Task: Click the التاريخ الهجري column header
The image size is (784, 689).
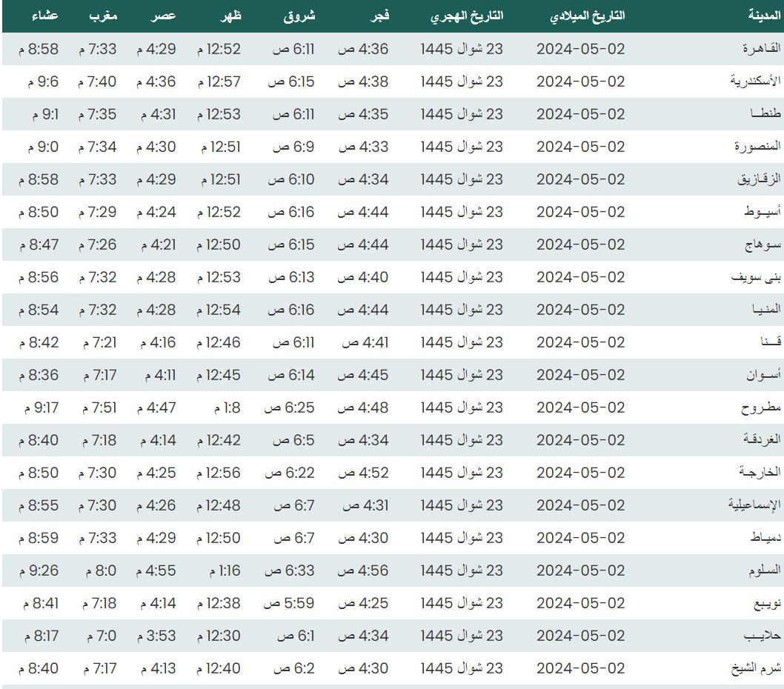Action: 467,16
